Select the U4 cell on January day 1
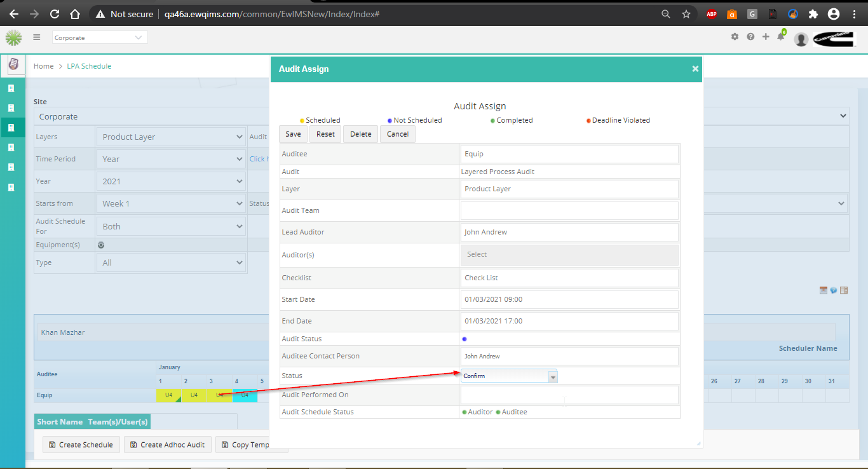This screenshot has width=868, height=469. (168, 395)
